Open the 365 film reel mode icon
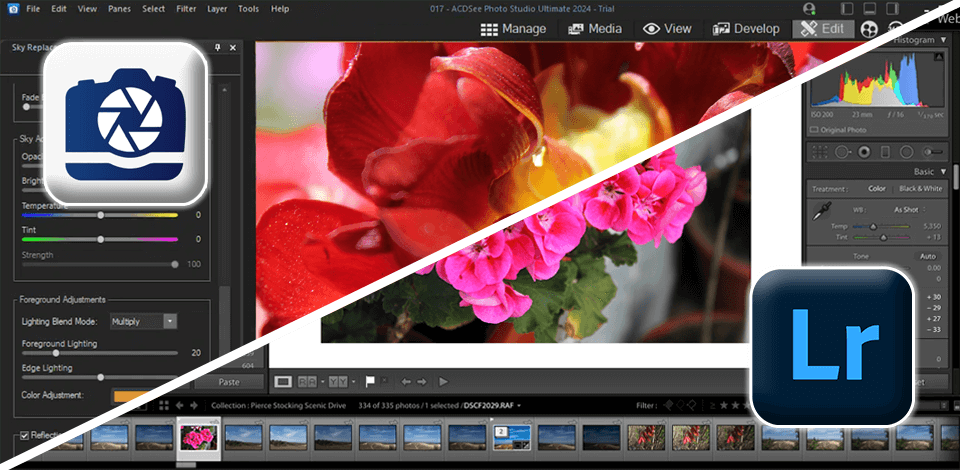Screen dimensions: 960x470 [x=870, y=29]
